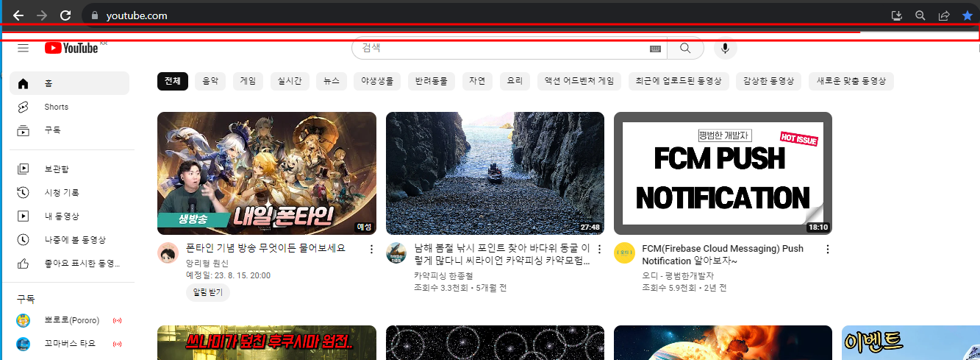Screen dimensions: 980x360
Task: Open the on-screen keyboard icon in search box
Action: tap(656, 49)
